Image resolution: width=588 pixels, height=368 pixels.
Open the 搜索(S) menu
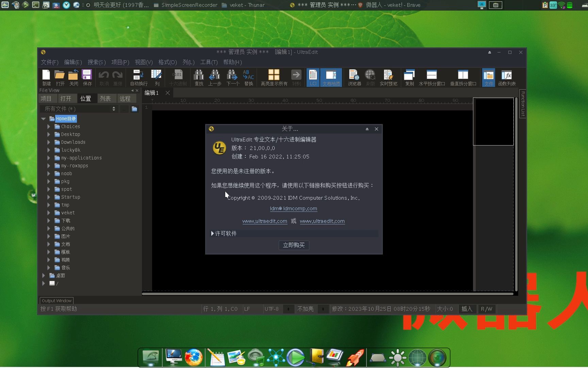point(97,62)
